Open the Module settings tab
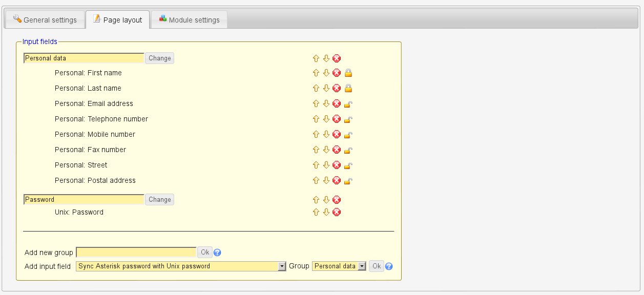This screenshot has width=644, height=295. pyautogui.click(x=189, y=20)
